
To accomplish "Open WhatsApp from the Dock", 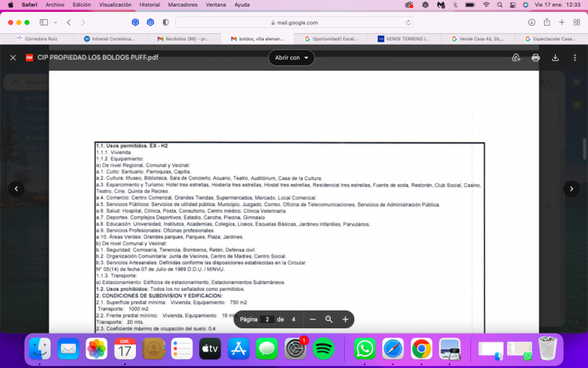I will [x=365, y=349].
